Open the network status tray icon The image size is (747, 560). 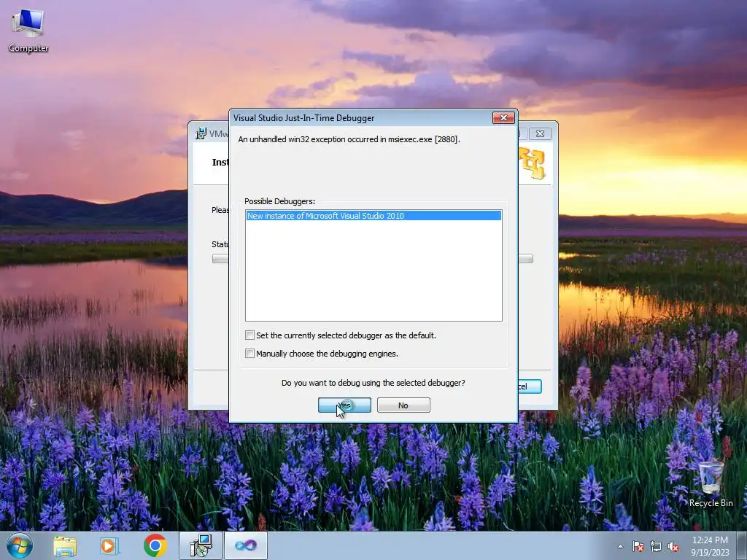click(x=656, y=546)
